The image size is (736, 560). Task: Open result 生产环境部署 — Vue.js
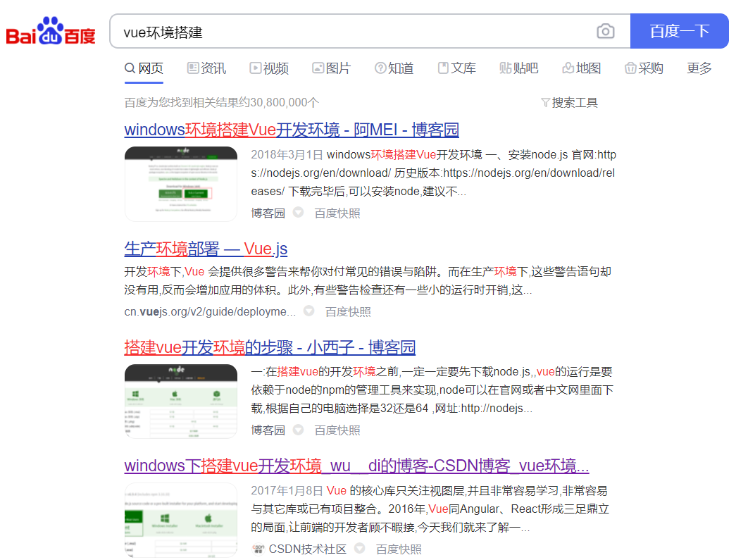coord(206,249)
